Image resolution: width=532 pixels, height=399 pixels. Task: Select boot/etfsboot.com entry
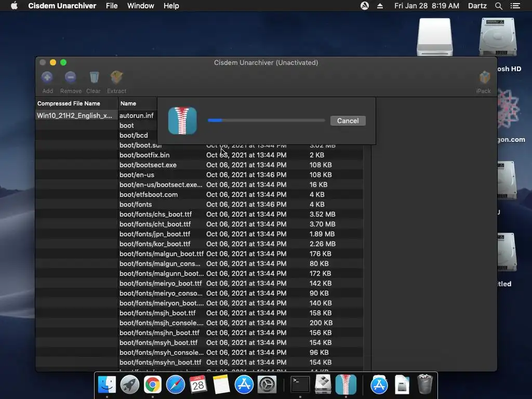(241, 194)
